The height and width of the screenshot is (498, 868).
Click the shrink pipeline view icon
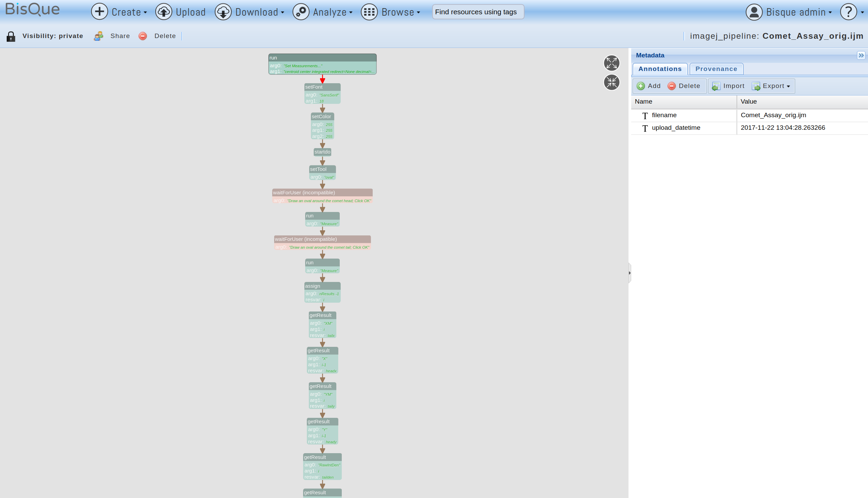pyautogui.click(x=612, y=83)
